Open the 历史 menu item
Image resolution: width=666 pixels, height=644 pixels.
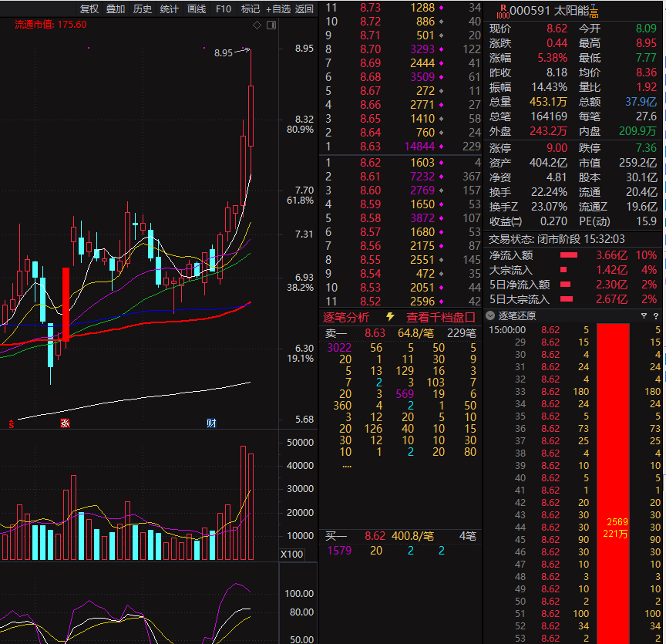(x=143, y=9)
